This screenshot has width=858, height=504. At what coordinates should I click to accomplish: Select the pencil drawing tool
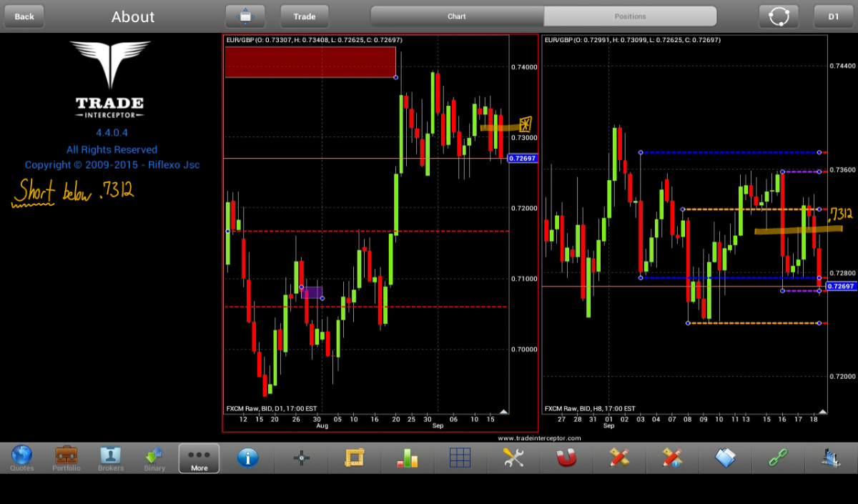[619, 458]
